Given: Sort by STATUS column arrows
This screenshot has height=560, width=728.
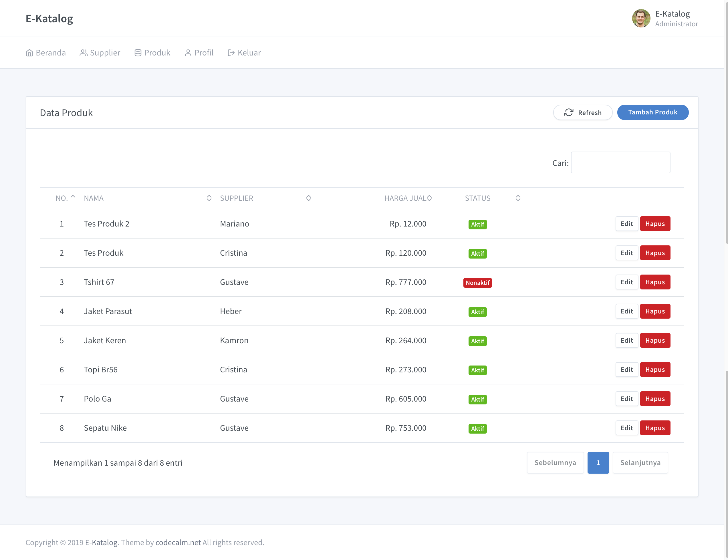Looking at the screenshot, I should (x=518, y=198).
